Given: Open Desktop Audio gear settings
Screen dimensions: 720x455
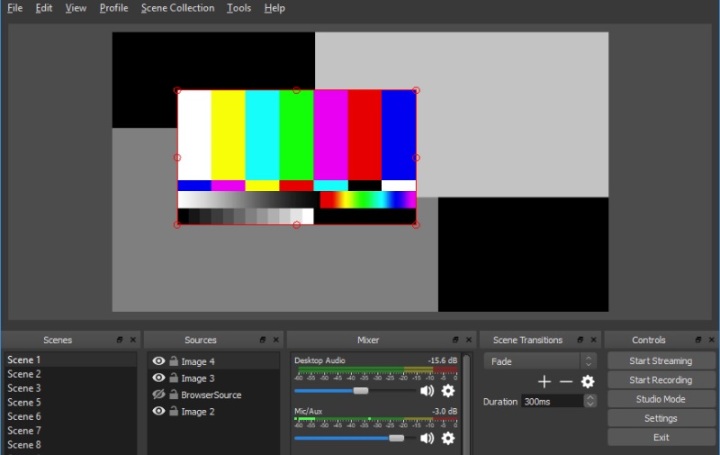Looking at the screenshot, I should [448, 391].
